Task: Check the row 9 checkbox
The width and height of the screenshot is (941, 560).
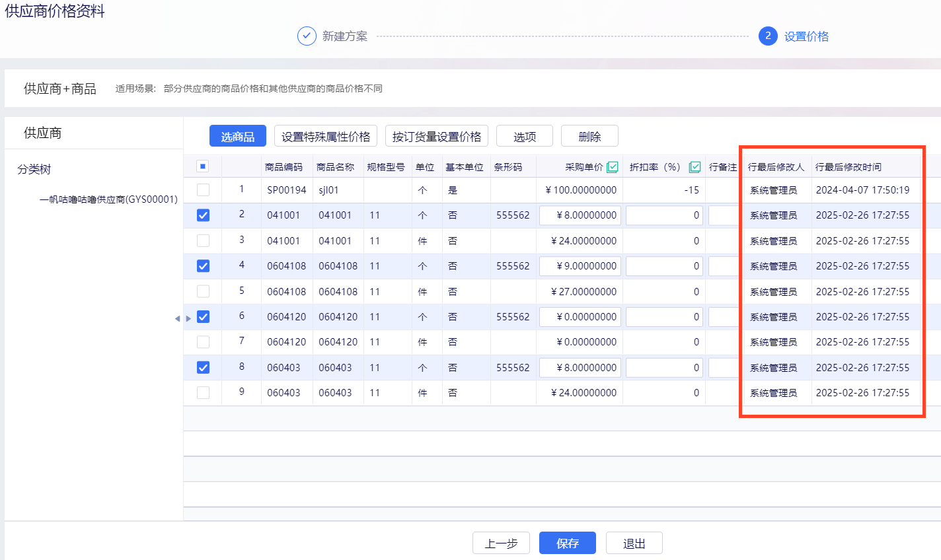Action: 203,393
